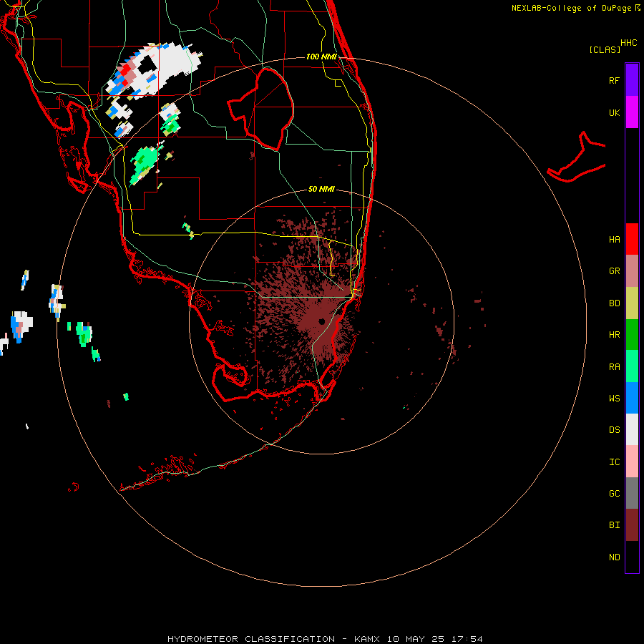Image resolution: width=644 pixels, height=644 pixels.
Task: Click the 'HA' legend label
Action: (614, 240)
